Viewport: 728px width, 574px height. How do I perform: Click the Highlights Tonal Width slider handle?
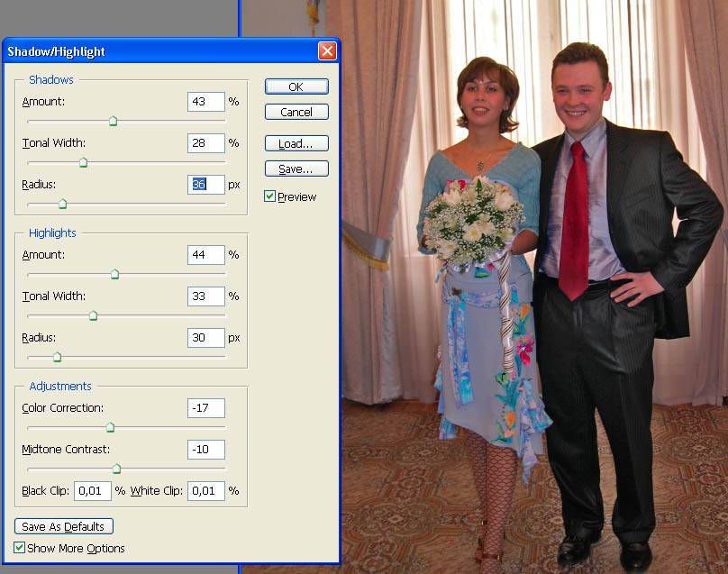pyautogui.click(x=93, y=315)
